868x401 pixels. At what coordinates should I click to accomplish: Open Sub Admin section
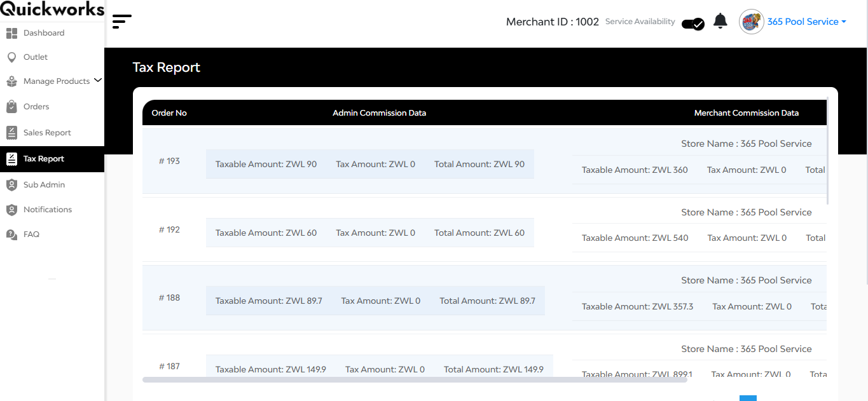click(44, 185)
